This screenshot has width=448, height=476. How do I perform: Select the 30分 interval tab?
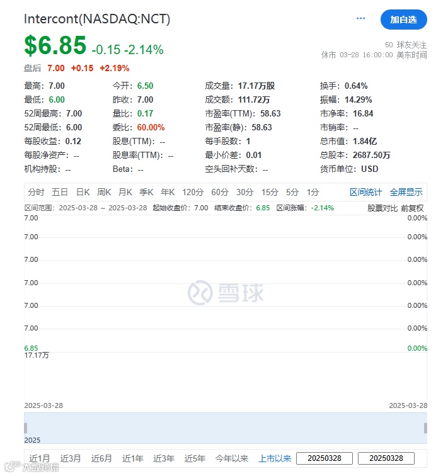point(245,192)
